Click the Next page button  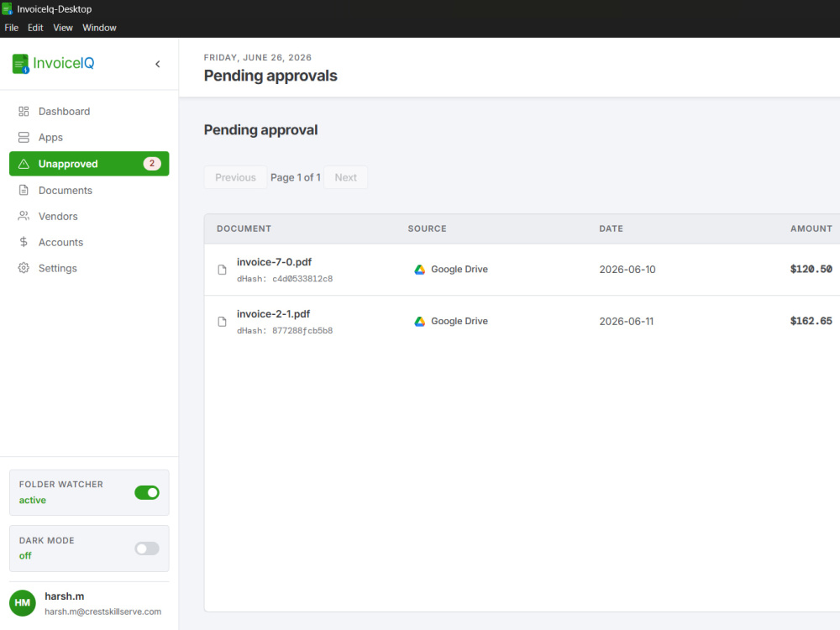tap(345, 177)
